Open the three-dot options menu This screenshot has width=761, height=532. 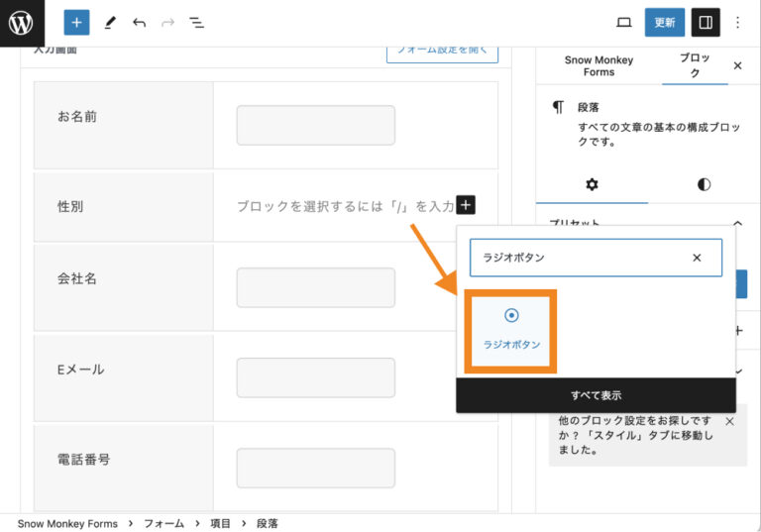point(737,22)
